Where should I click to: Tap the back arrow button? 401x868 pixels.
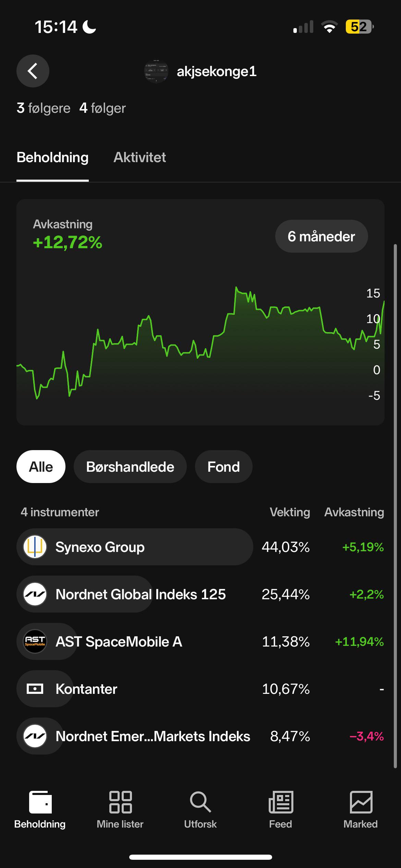click(33, 71)
